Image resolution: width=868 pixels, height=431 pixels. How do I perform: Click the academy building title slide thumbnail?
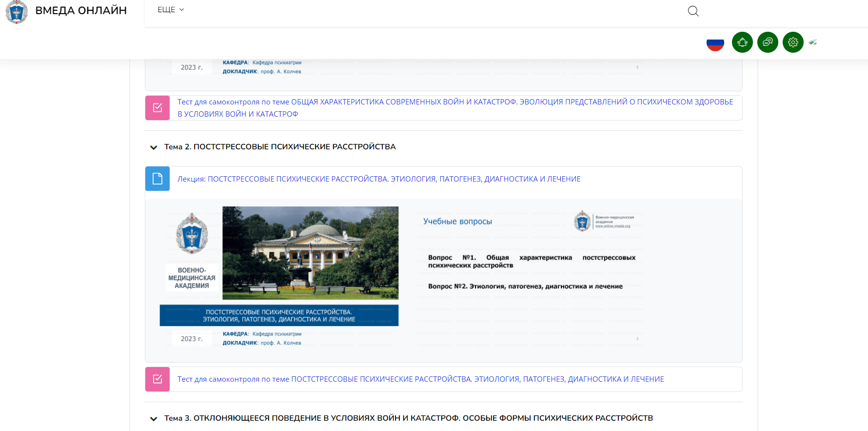279,277
